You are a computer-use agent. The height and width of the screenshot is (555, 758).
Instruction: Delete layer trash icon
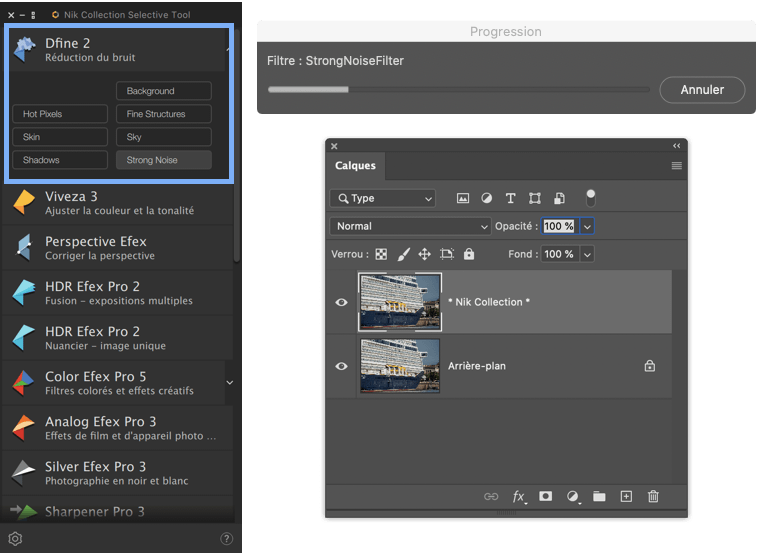pos(653,497)
